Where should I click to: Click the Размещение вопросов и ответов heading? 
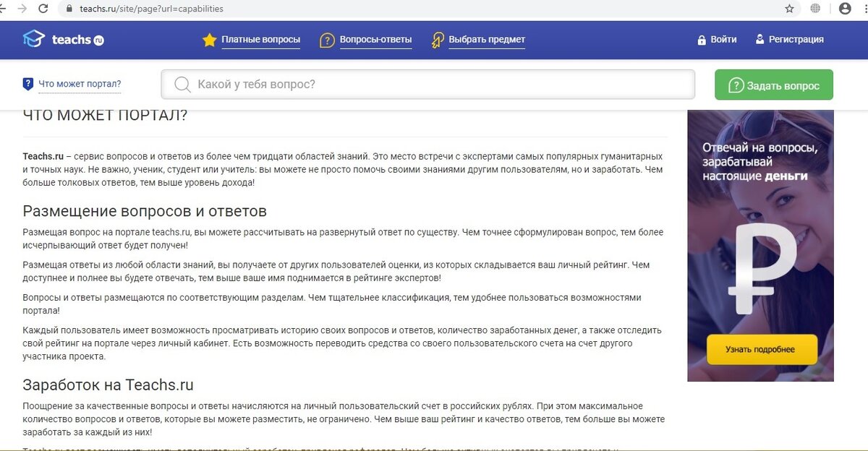point(145,211)
